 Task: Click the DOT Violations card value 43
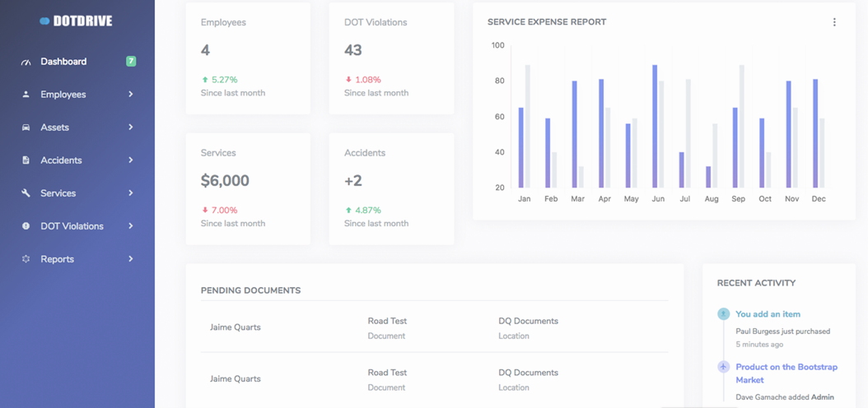click(353, 50)
